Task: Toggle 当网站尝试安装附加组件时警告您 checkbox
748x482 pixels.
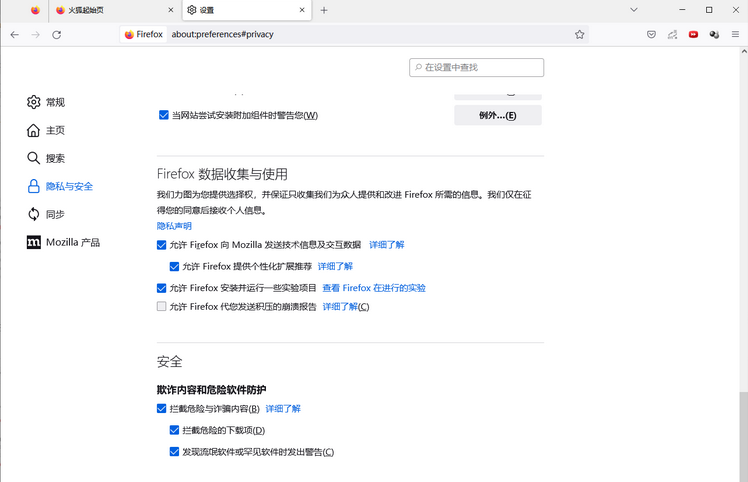Action: (164, 115)
